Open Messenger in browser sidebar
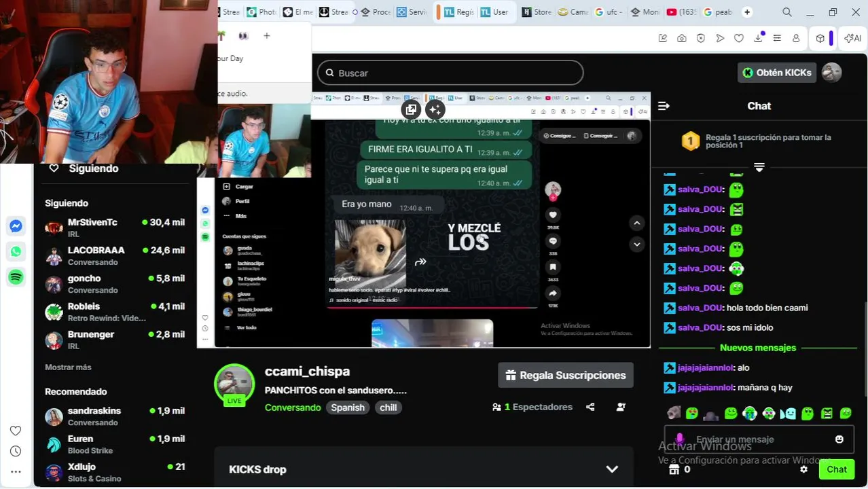The height and width of the screenshot is (489, 868). point(16,226)
